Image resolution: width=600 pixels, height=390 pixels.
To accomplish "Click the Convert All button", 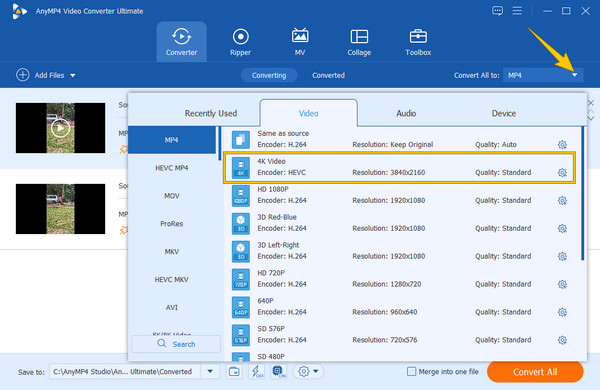I will click(x=535, y=372).
